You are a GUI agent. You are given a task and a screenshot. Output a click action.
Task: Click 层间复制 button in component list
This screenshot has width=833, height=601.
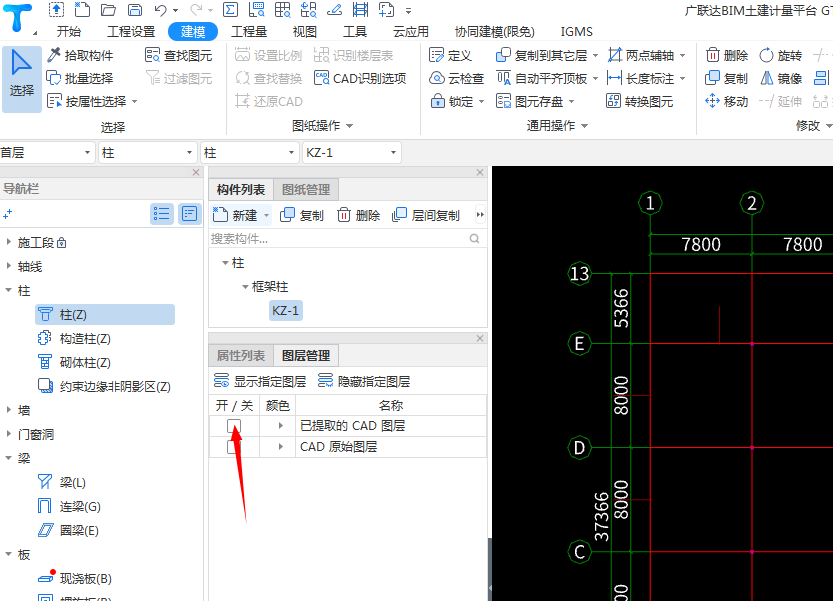pyautogui.click(x=426, y=215)
